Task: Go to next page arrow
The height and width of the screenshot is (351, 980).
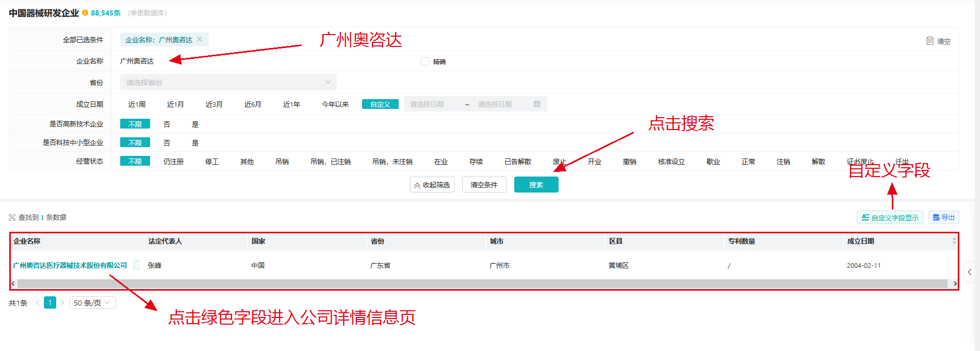Action: [62, 302]
